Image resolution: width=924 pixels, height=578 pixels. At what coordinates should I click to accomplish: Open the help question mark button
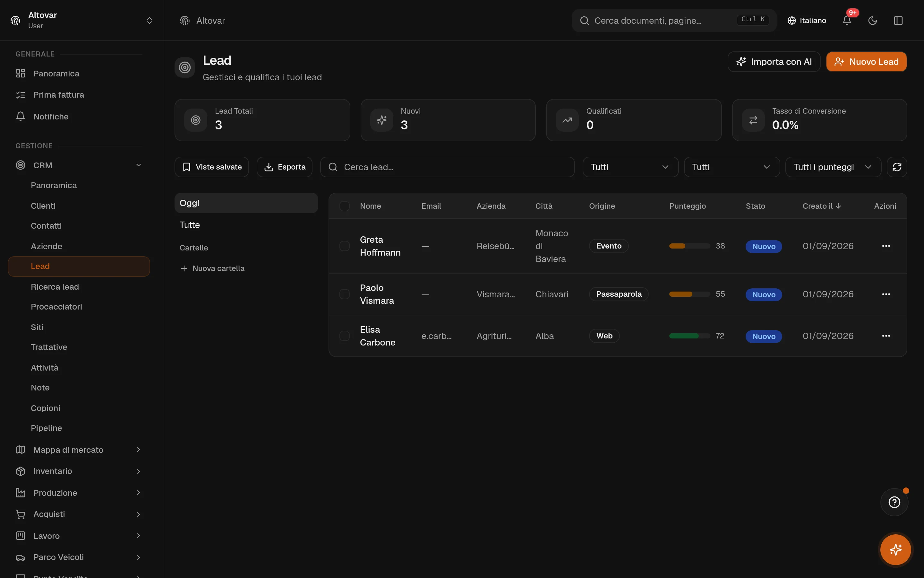click(x=894, y=502)
